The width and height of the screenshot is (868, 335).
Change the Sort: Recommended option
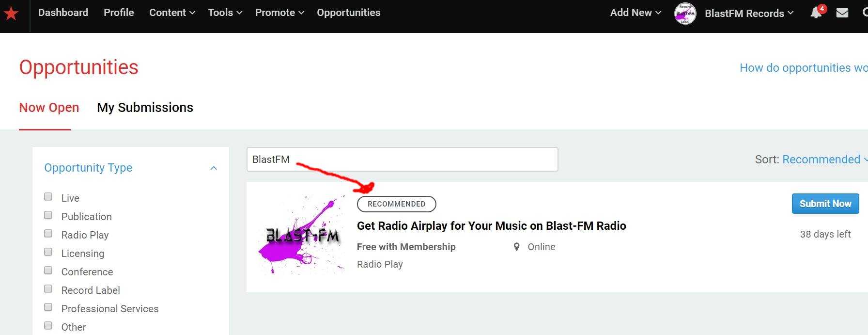(x=825, y=160)
